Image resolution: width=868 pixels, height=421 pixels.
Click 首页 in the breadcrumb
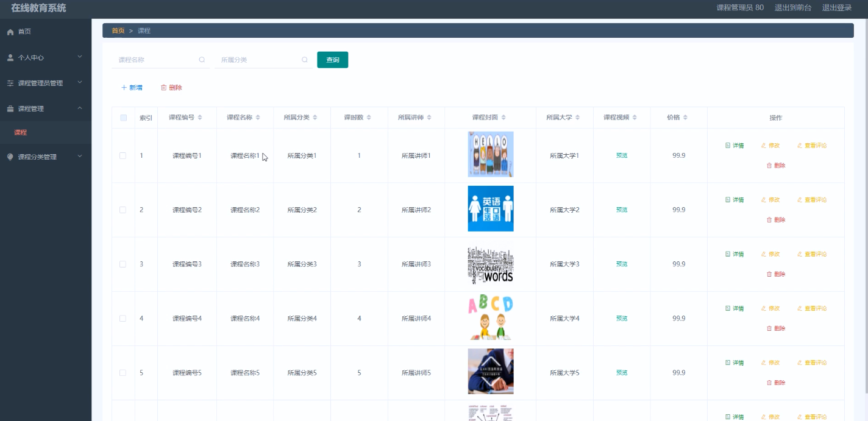[118, 30]
